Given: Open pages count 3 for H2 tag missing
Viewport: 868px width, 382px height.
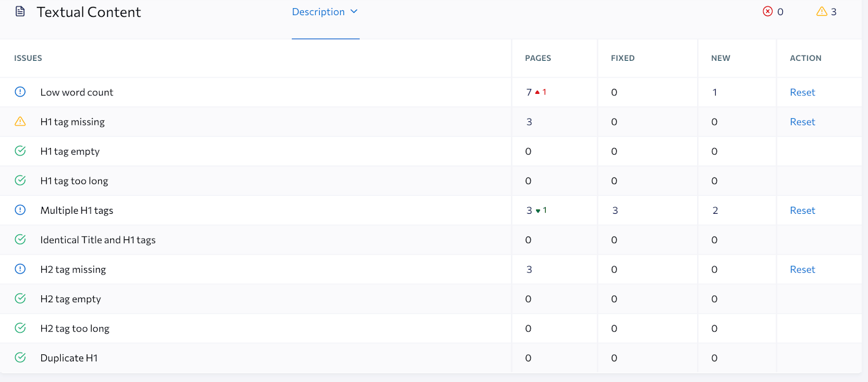Looking at the screenshot, I should point(529,270).
